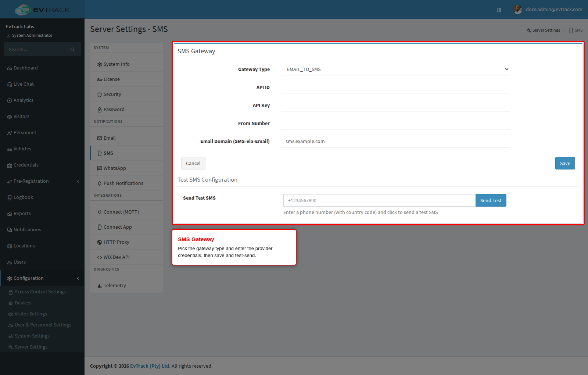The height and width of the screenshot is (375, 588).
Task: Go to Analytics in the sidebar
Action: click(42, 100)
